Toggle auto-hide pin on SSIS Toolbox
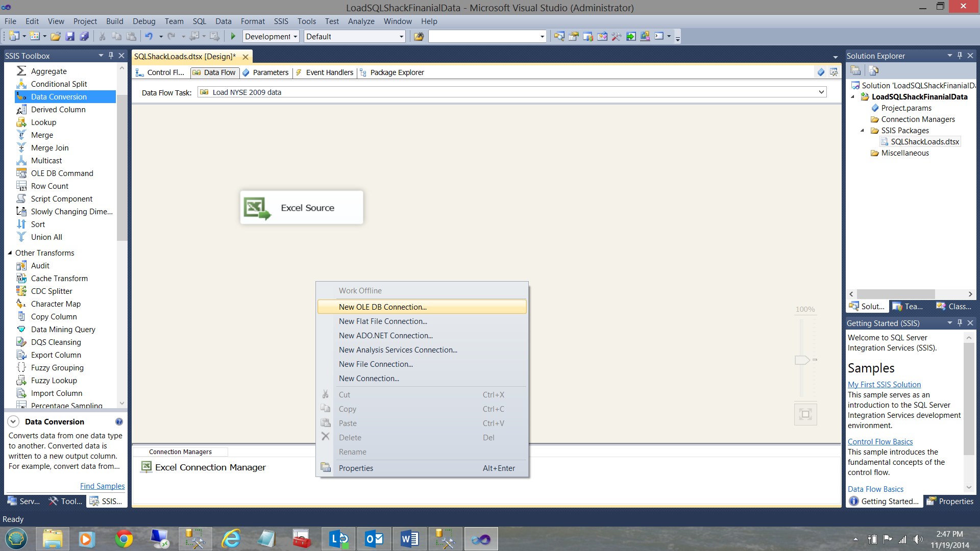The height and width of the screenshot is (551, 980). click(x=111, y=56)
